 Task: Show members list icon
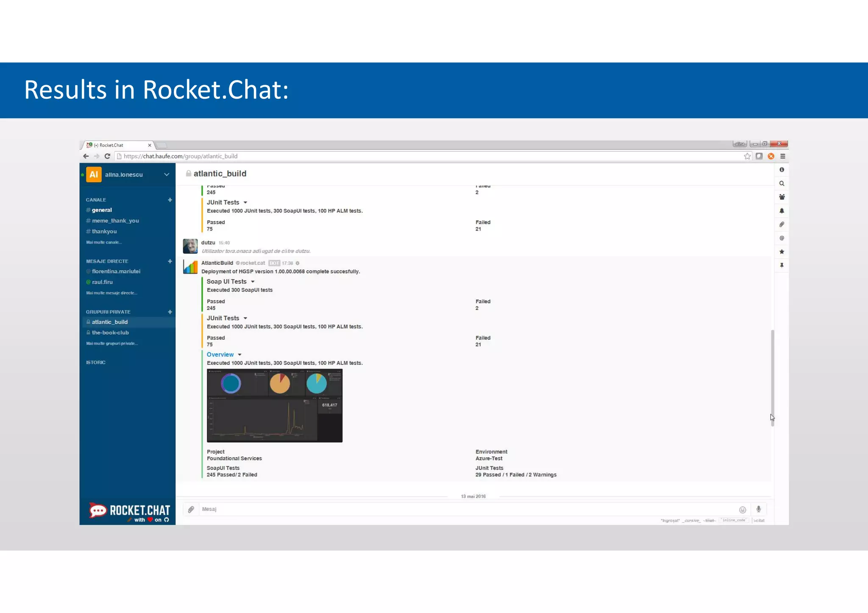(x=782, y=197)
